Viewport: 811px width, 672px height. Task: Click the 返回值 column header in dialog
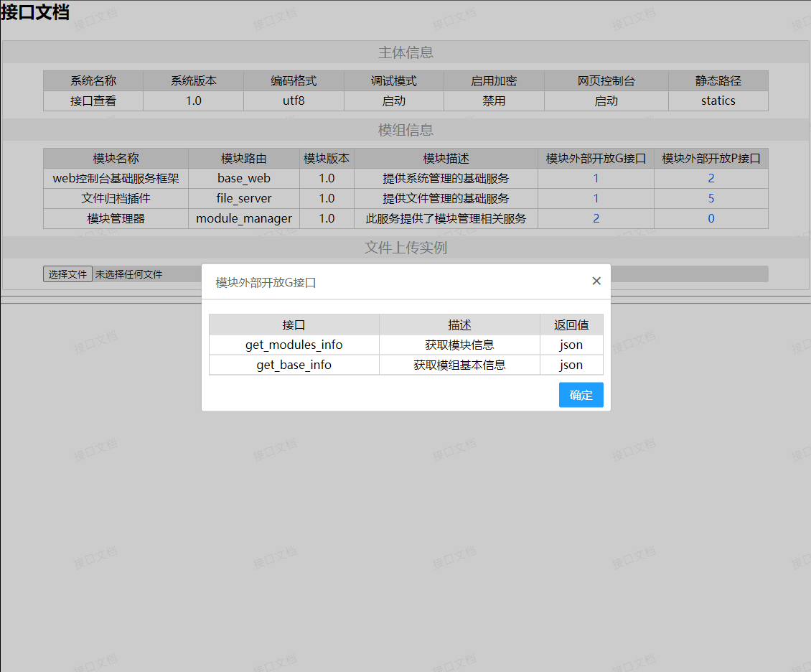571,325
